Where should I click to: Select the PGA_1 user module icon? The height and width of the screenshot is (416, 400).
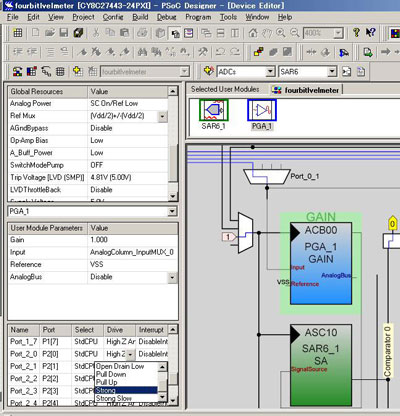[x=262, y=110]
